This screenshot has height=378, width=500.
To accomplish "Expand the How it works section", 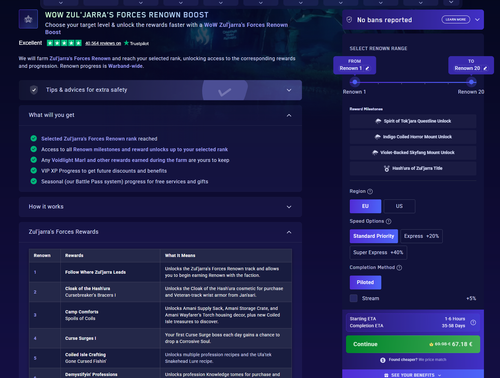I will click(x=160, y=207).
